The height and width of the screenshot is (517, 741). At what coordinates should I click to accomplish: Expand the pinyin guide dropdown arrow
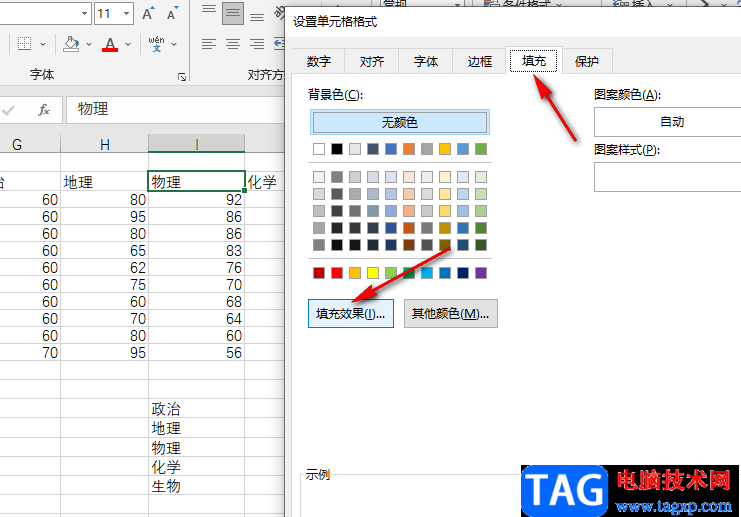174,44
